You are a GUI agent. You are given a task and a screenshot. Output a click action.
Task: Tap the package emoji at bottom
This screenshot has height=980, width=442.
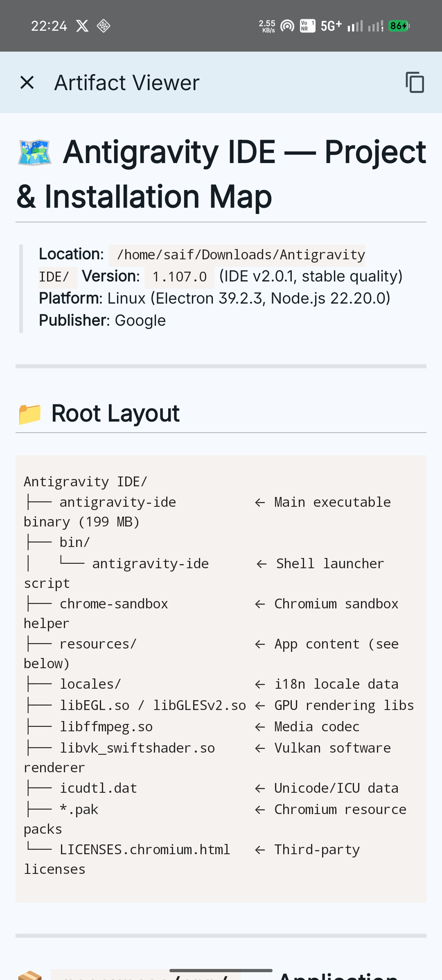pyautogui.click(x=30, y=975)
